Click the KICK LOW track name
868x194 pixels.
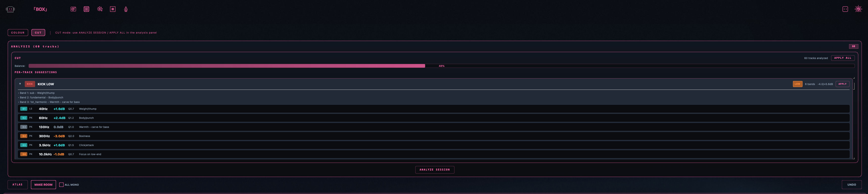46,84
